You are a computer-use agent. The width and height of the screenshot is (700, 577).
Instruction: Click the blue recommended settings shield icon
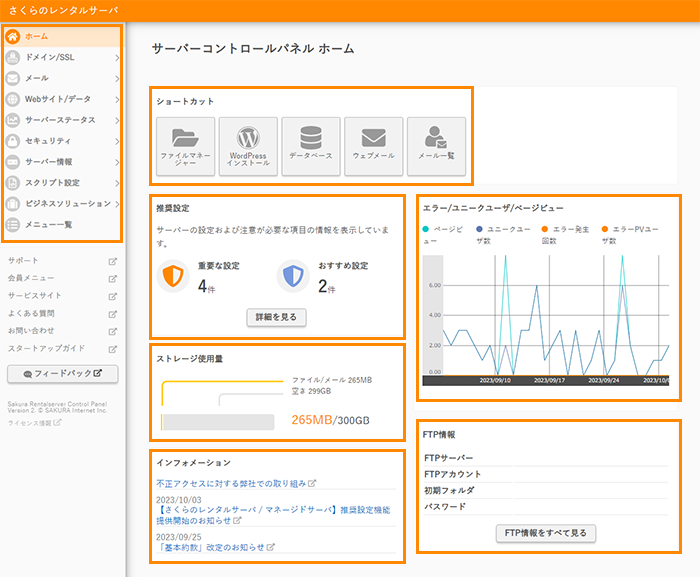coord(294,277)
